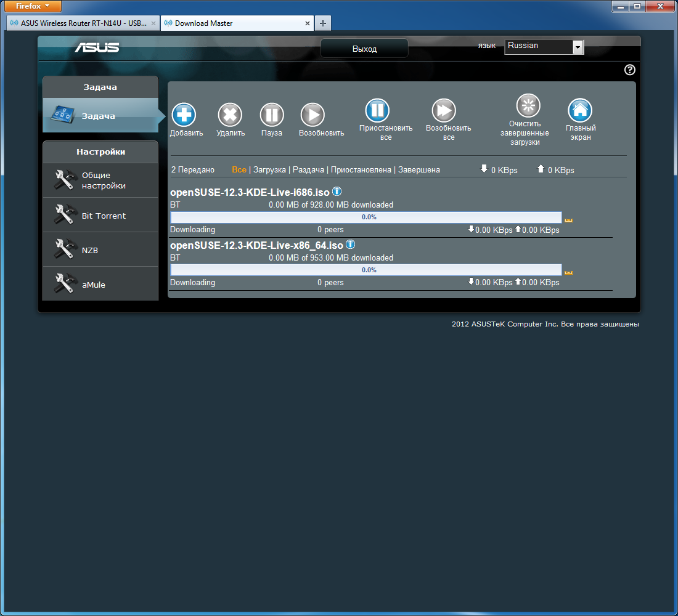Click the aMule wrench icon
This screenshot has width=678, height=616.
pos(65,284)
